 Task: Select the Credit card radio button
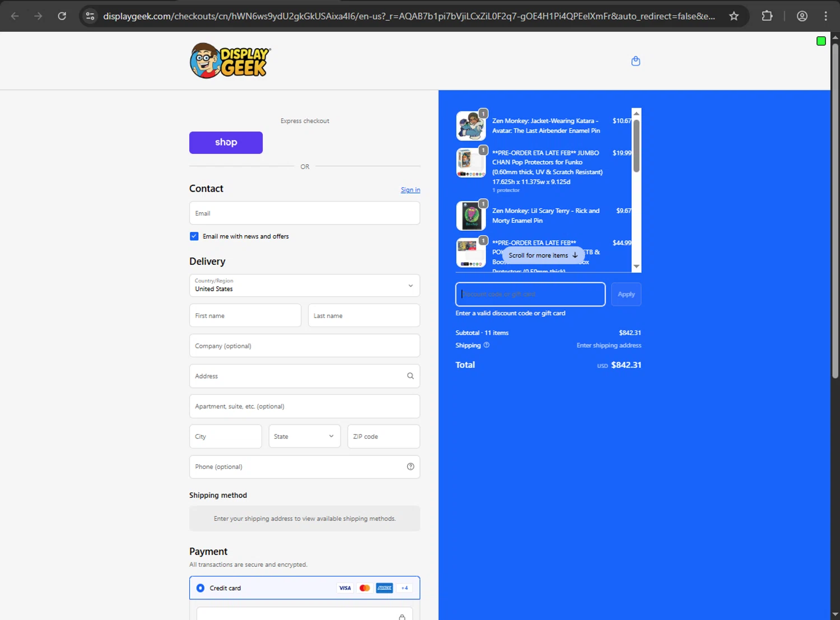(x=200, y=588)
